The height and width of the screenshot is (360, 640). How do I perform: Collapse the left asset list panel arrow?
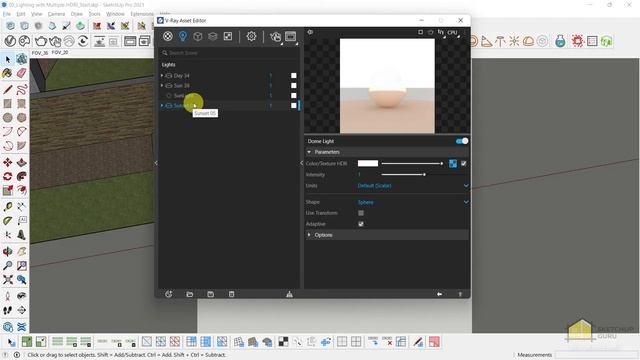pos(156,163)
